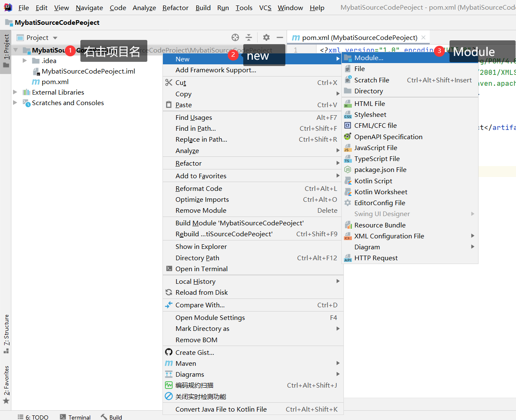Click the Maven icon in context menu
516x420 pixels.
pyautogui.click(x=169, y=363)
